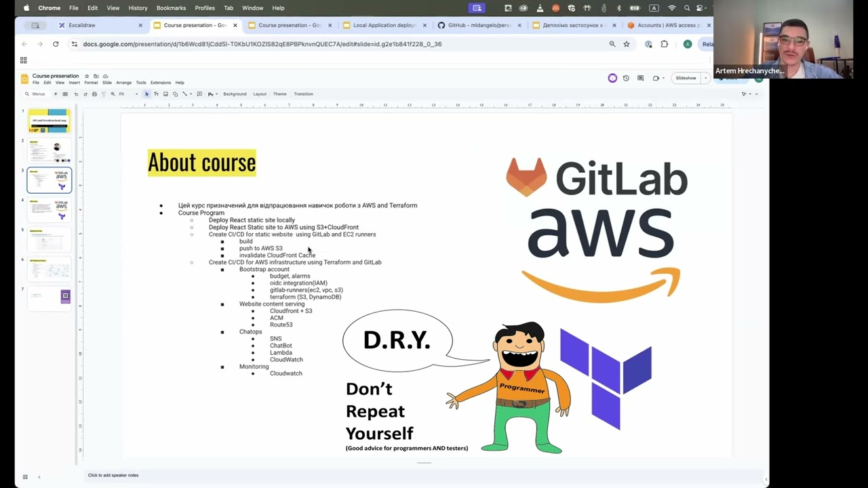The width and height of the screenshot is (868, 488).
Task: Open the Zoom level Fit dropdown
Action: [128, 94]
